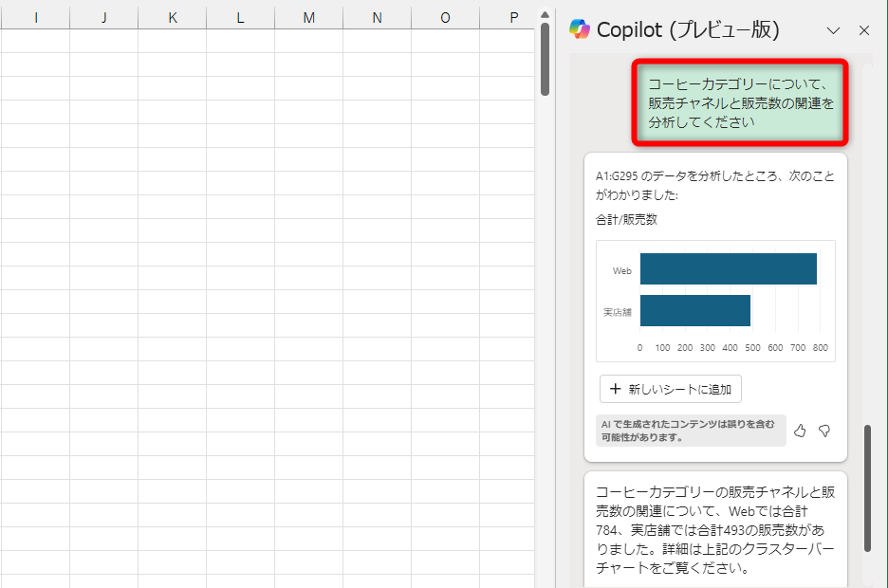
Task: Give thumbs up feedback on the chart response
Action: 800,430
